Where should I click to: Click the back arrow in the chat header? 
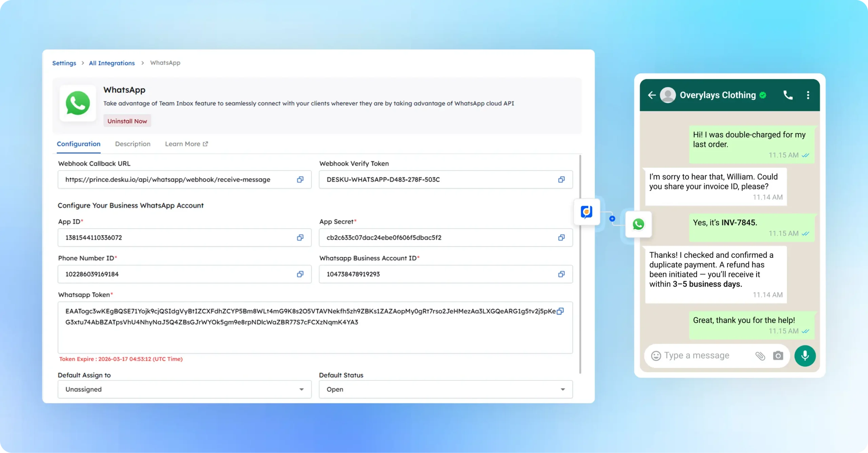click(x=652, y=95)
